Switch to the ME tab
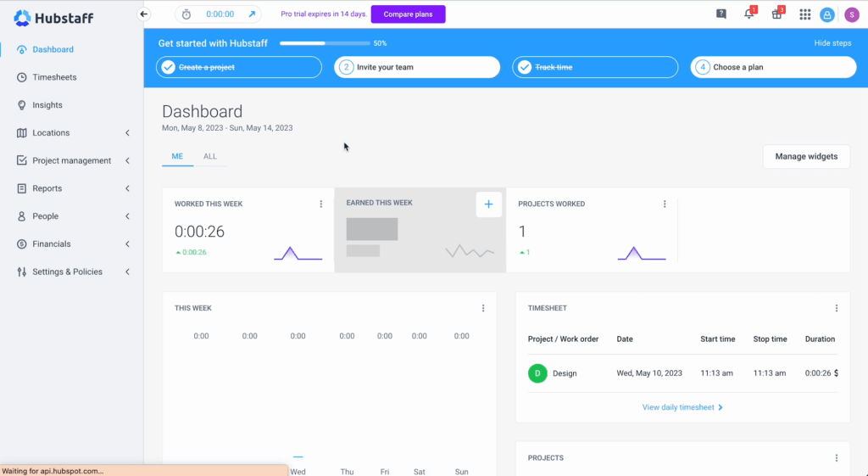 tap(177, 156)
